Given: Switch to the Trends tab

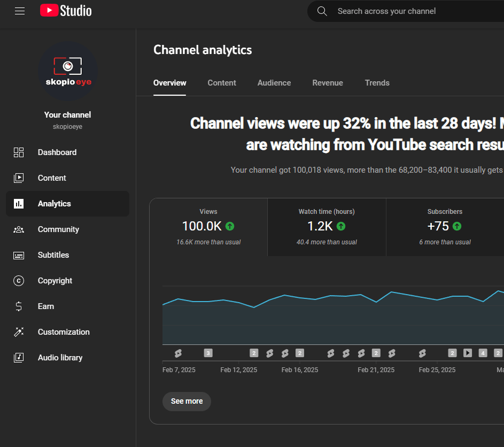Looking at the screenshot, I should click(377, 83).
